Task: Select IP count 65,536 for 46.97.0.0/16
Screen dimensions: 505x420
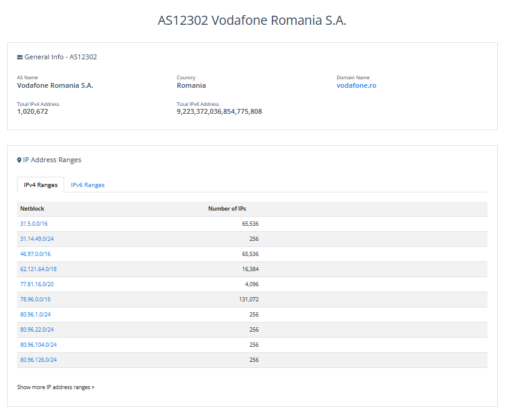Action: [250, 254]
